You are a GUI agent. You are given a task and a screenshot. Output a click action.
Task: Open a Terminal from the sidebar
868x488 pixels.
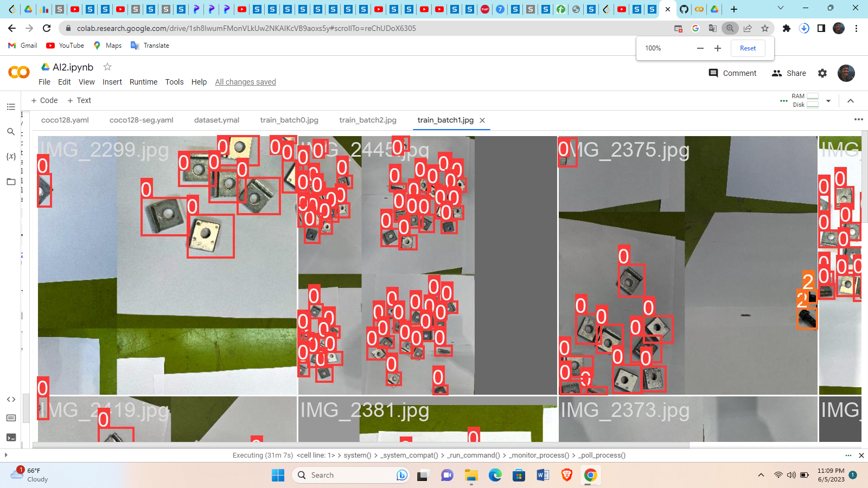pos(11,438)
